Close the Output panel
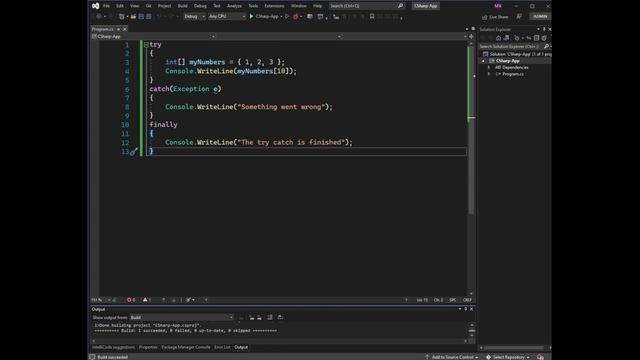Screen dimensions: 640x360 tap(471, 309)
